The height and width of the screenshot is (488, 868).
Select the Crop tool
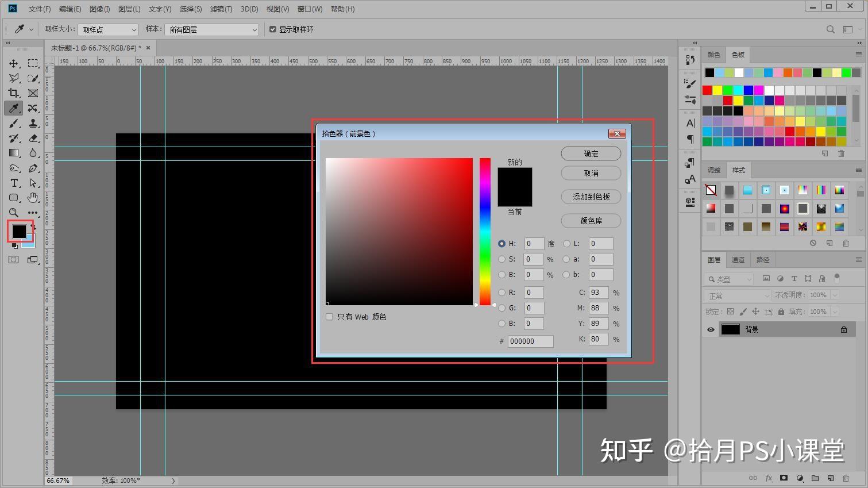(x=13, y=93)
